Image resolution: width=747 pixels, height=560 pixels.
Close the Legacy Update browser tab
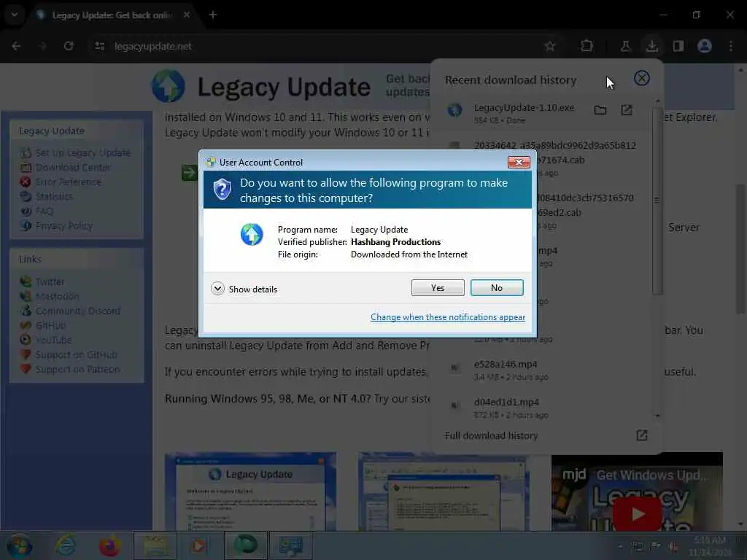click(187, 15)
